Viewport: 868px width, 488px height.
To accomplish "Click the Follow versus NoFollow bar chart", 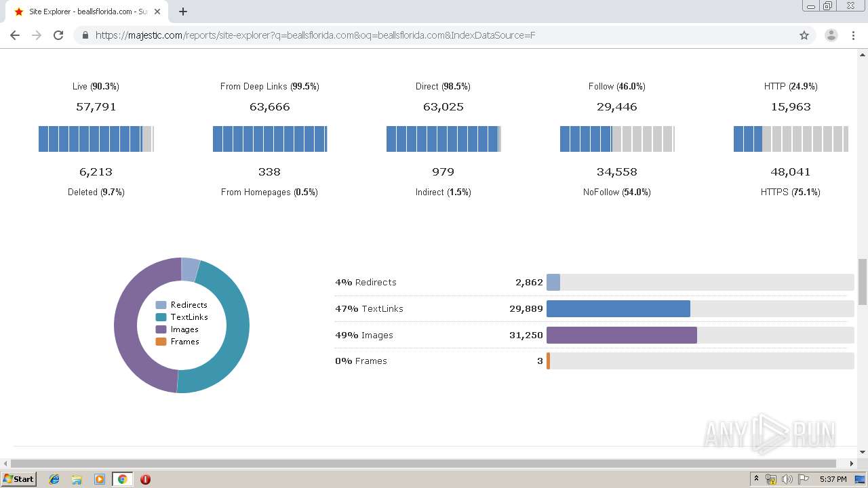I will point(617,139).
